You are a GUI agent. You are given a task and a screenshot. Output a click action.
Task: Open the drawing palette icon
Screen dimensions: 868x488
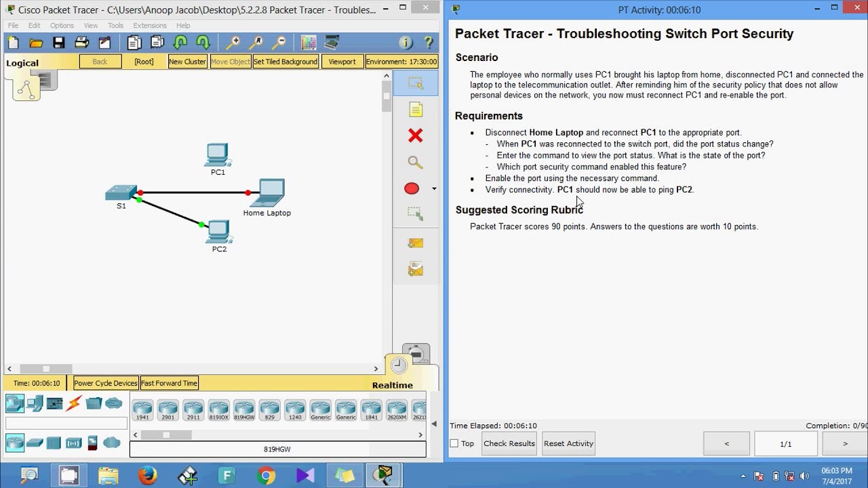coord(309,43)
